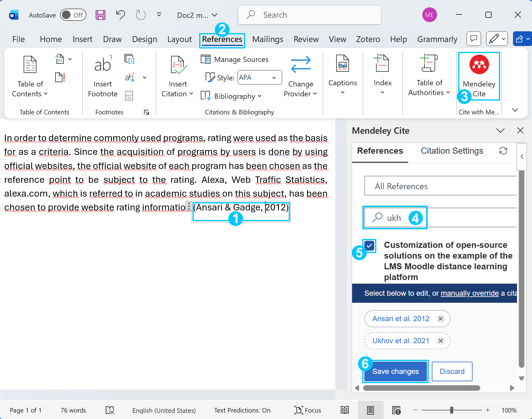
Task: Click the Share button icon
Action: [522, 39]
